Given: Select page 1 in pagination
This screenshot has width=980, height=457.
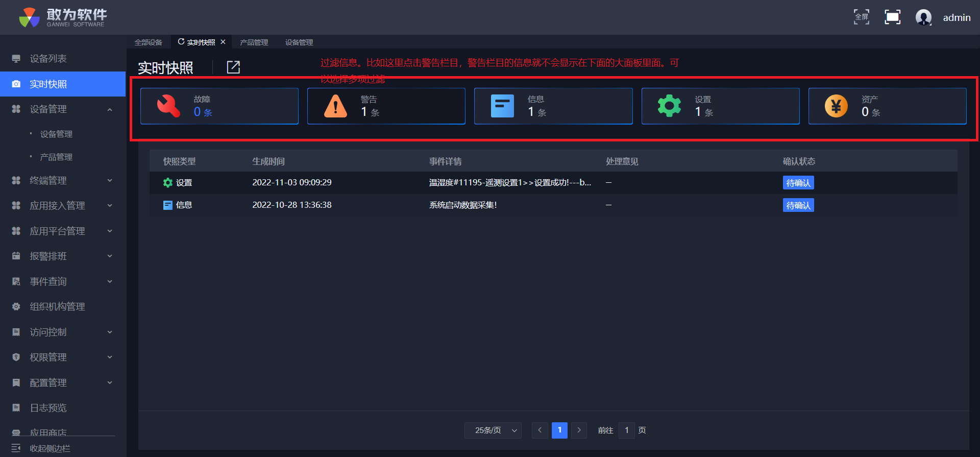Looking at the screenshot, I should 559,430.
